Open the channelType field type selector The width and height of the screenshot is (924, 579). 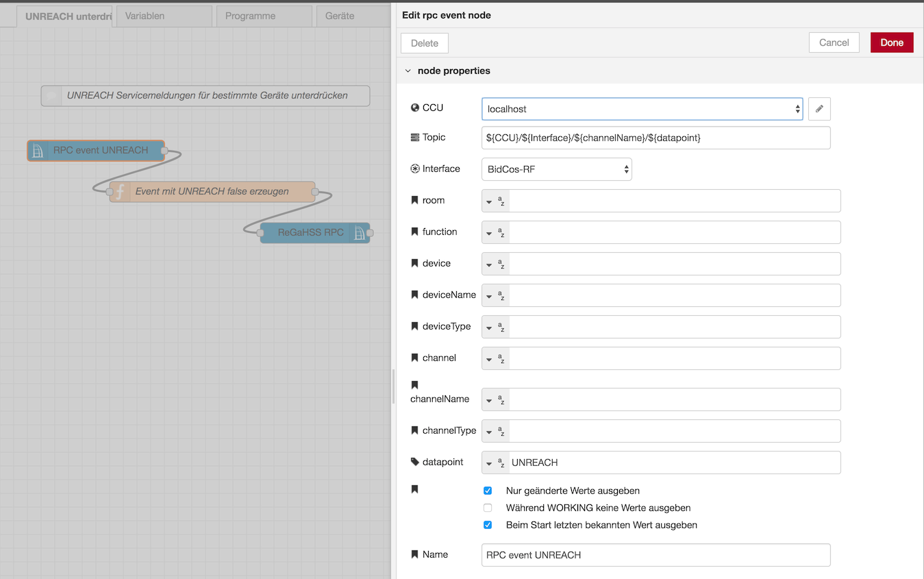click(495, 431)
